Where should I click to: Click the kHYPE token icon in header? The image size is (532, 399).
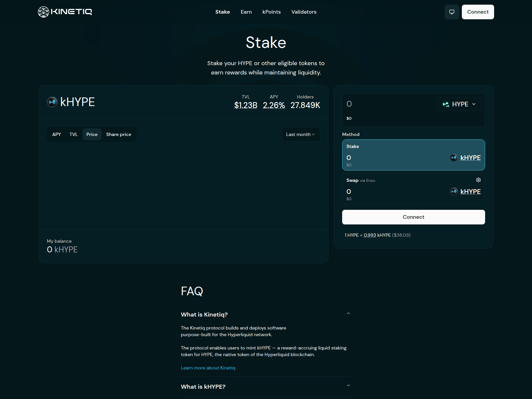[52, 102]
